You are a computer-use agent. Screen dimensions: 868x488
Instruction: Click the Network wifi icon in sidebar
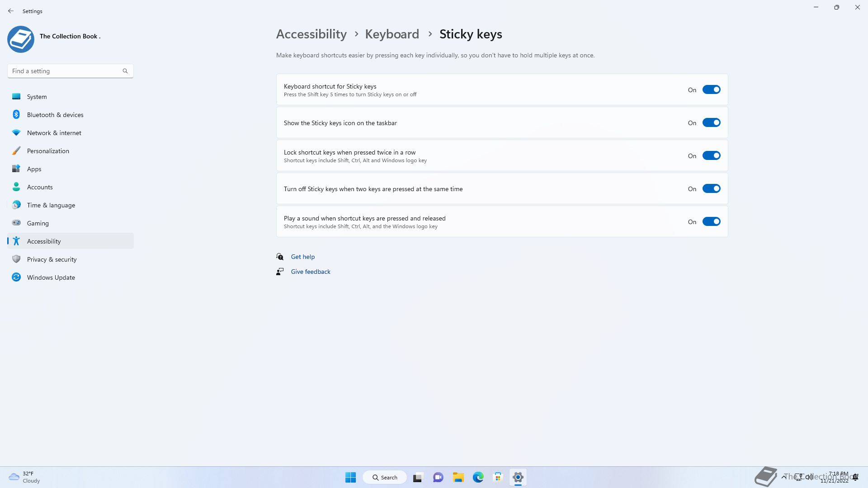tap(16, 133)
